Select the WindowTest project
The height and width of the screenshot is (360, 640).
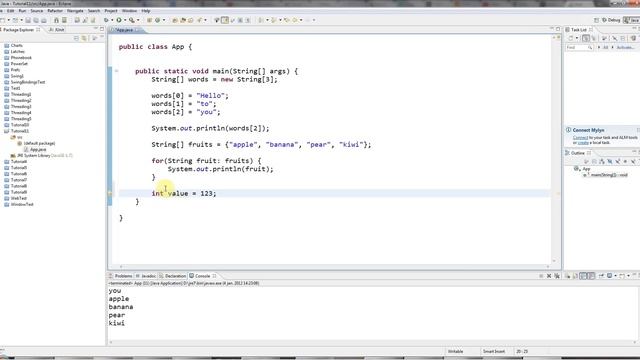click(x=19, y=204)
